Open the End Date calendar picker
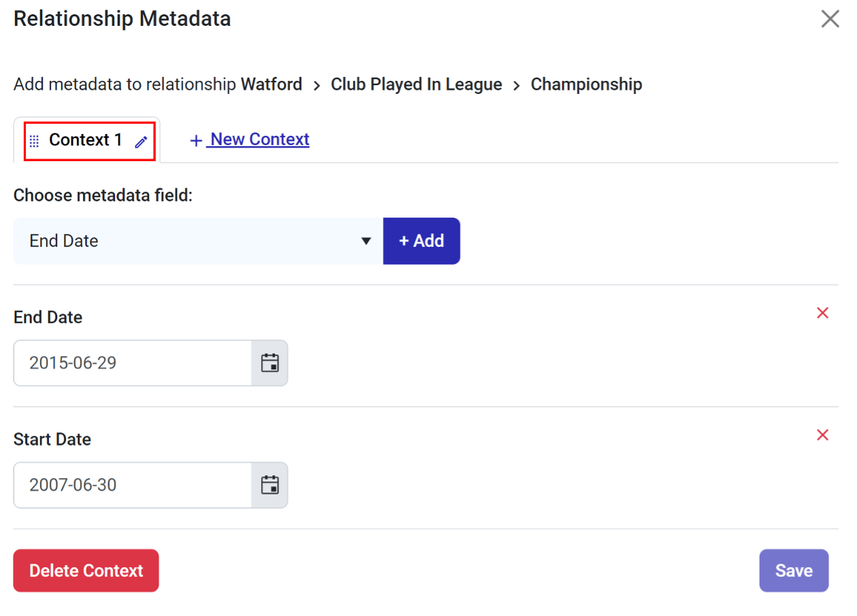Image resolution: width=857 pixels, height=616 pixels. click(x=270, y=363)
